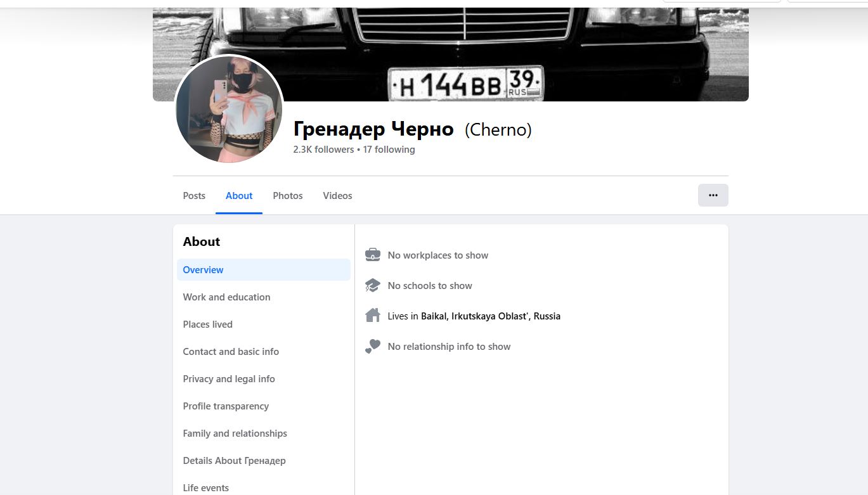The image size is (868, 495).
Task: Click the 'No relationship info to show' text
Action: point(449,347)
